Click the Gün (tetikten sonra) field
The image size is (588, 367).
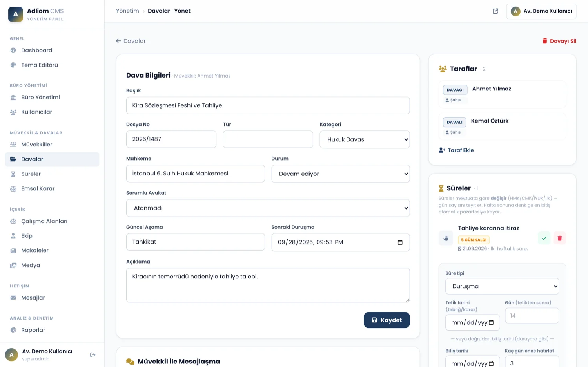532,316
